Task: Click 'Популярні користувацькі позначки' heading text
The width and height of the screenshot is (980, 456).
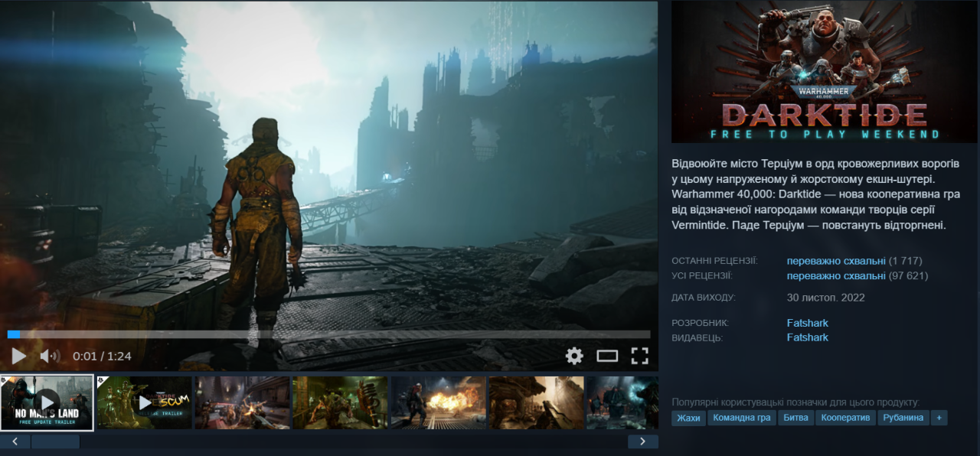Action: [x=795, y=402]
